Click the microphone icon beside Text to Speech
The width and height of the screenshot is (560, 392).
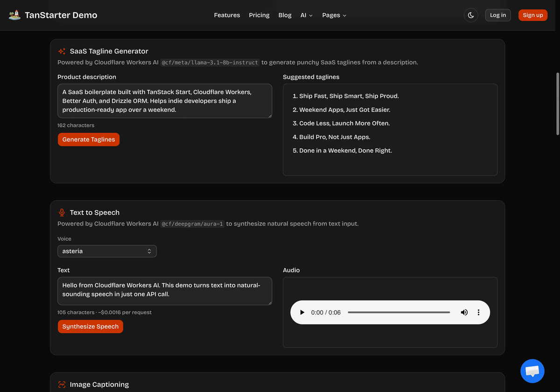tap(62, 213)
